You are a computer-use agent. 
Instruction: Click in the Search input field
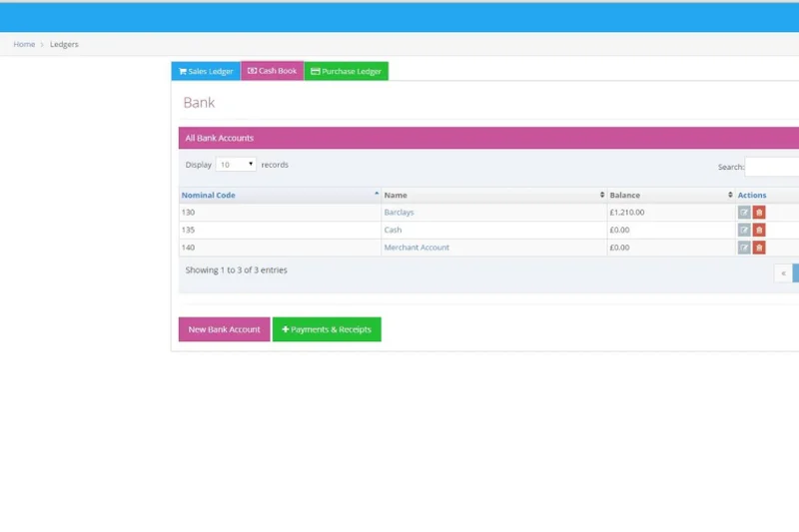(x=772, y=167)
